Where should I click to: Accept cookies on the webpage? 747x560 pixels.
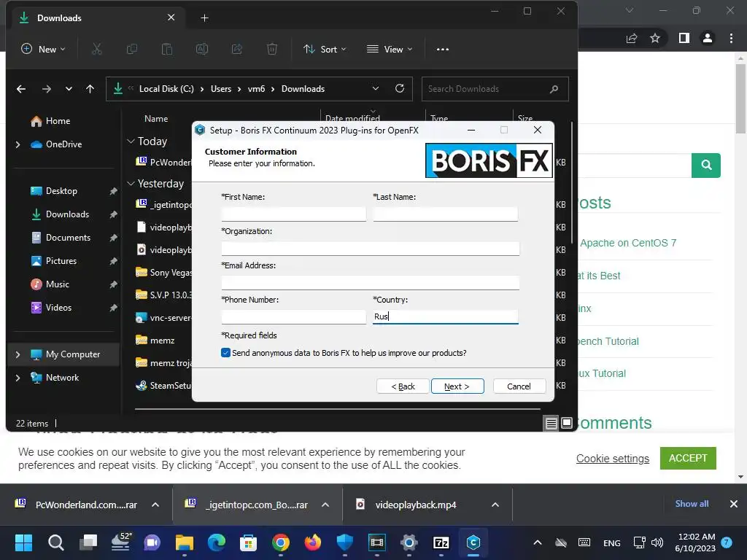(688, 458)
